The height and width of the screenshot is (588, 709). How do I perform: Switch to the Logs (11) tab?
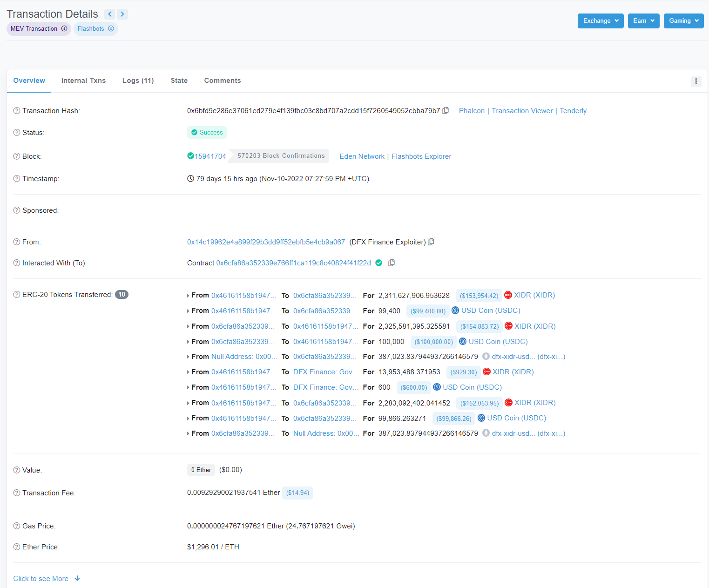[138, 81]
